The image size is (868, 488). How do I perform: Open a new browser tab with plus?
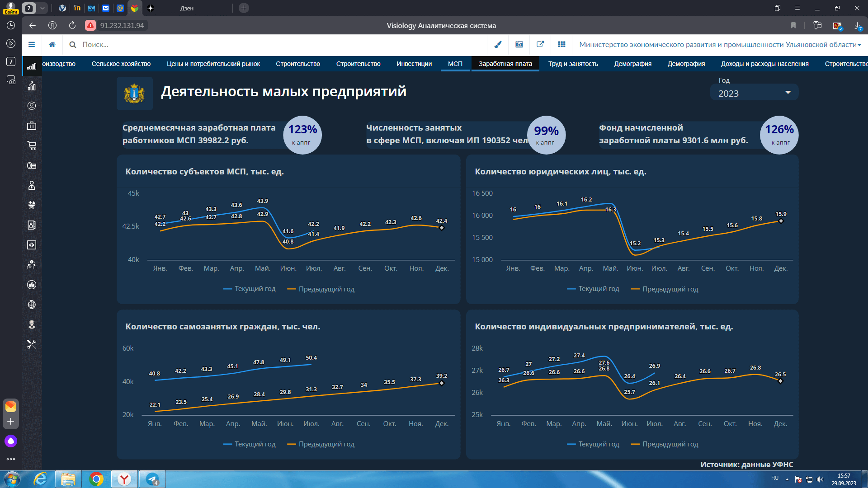(x=244, y=8)
